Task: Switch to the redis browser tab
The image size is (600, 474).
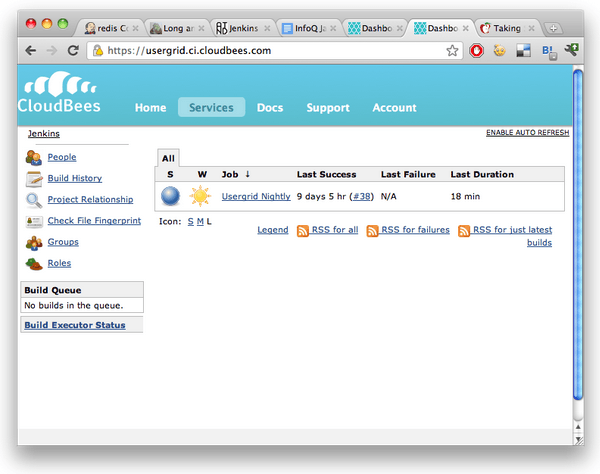Action: 111,28
